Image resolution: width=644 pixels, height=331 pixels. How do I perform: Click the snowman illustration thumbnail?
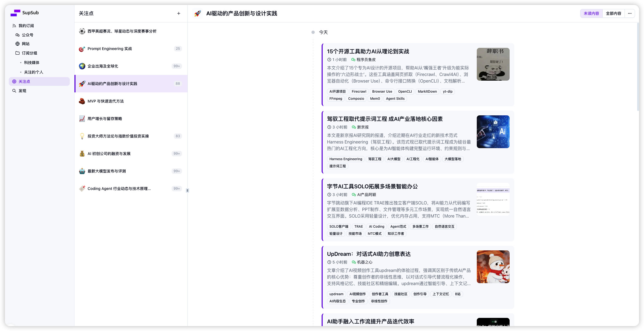(x=493, y=267)
